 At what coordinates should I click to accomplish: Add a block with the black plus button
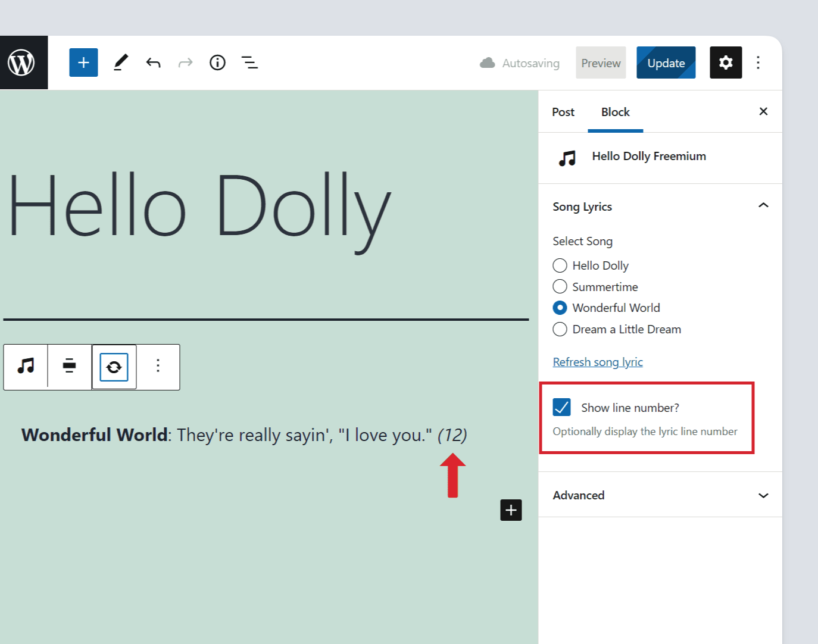tap(511, 510)
